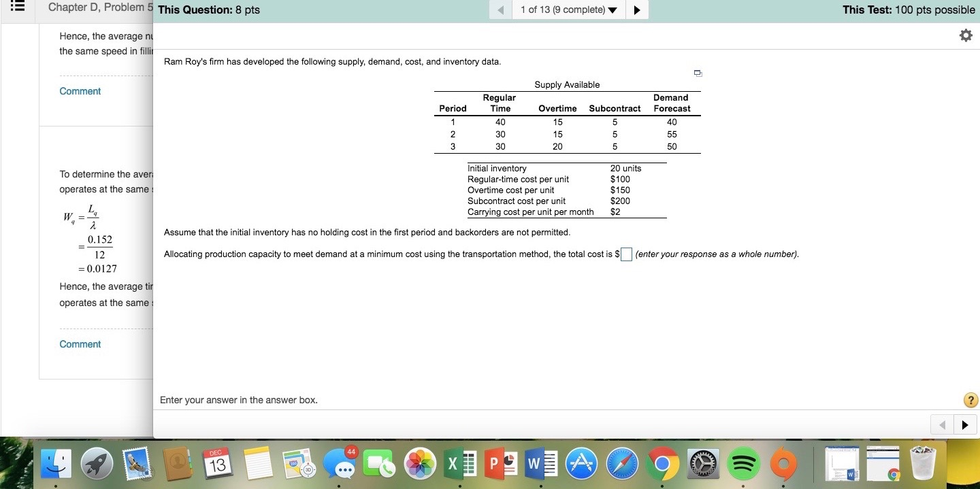Open Microsoft Excel from the dock
This screenshot has width=980, height=489.
click(462, 464)
